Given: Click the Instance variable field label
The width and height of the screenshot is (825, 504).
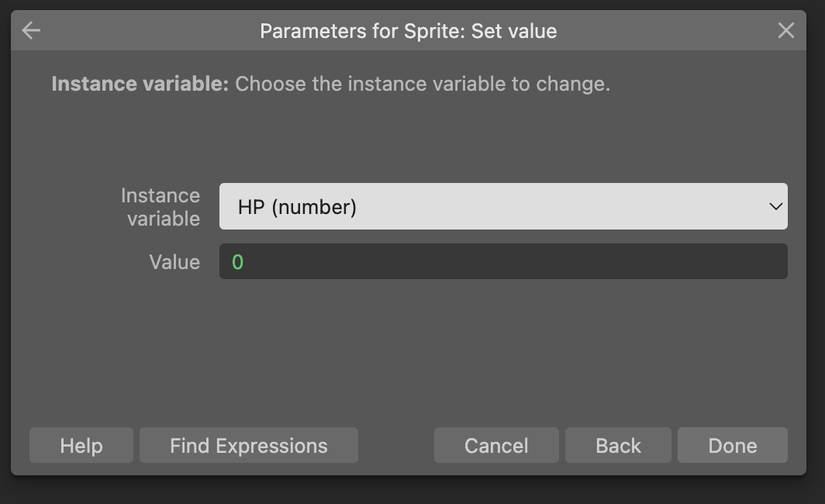Looking at the screenshot, I should pyautogui.click(x=160, y=206).
